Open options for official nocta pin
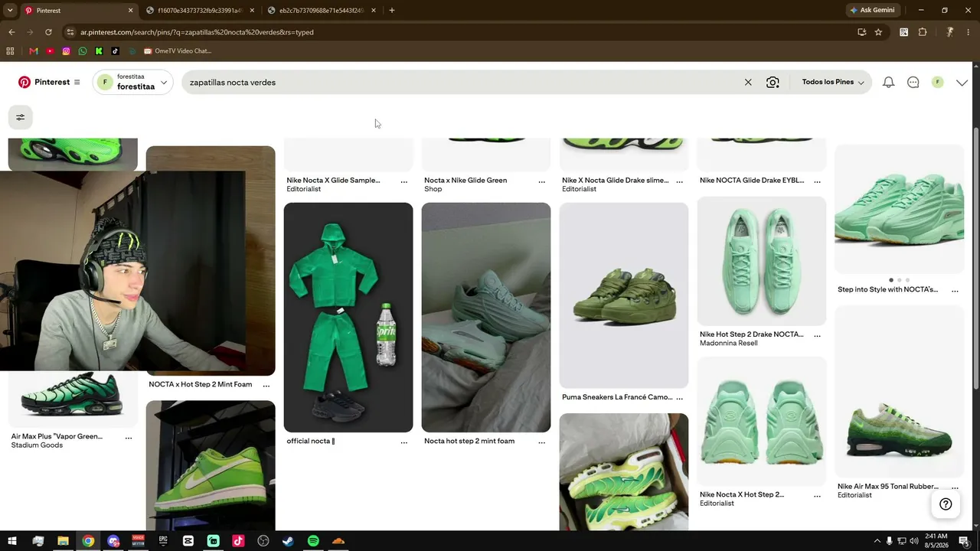This screenshot has width=980, height=551. (403, 442)
